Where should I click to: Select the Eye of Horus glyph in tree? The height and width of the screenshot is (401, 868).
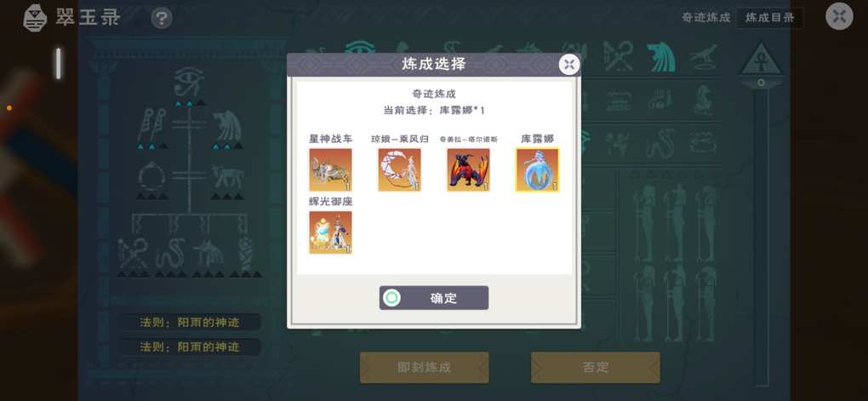pos(189,82)
